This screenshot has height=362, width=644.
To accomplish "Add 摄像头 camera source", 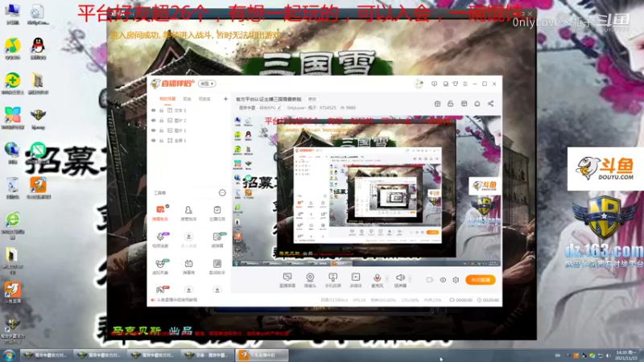I will pyautogui.click(x=310, y=280).
